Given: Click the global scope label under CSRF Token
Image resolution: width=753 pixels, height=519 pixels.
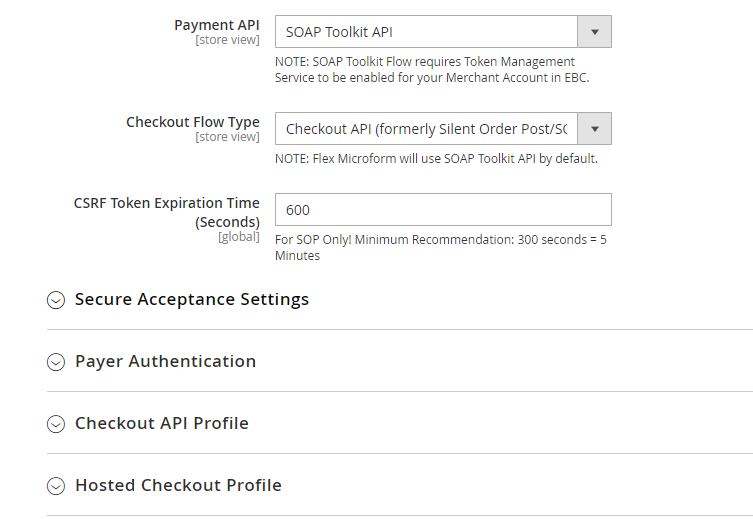Looking at the screenshot, I should (238, 237).
